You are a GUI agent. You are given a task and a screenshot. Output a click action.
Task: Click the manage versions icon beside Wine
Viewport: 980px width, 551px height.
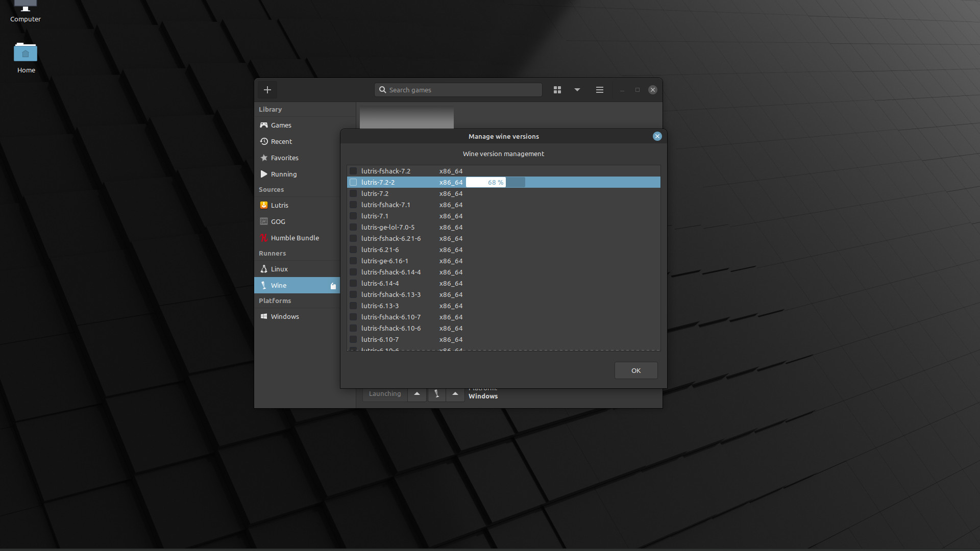(x=333, y=286)
